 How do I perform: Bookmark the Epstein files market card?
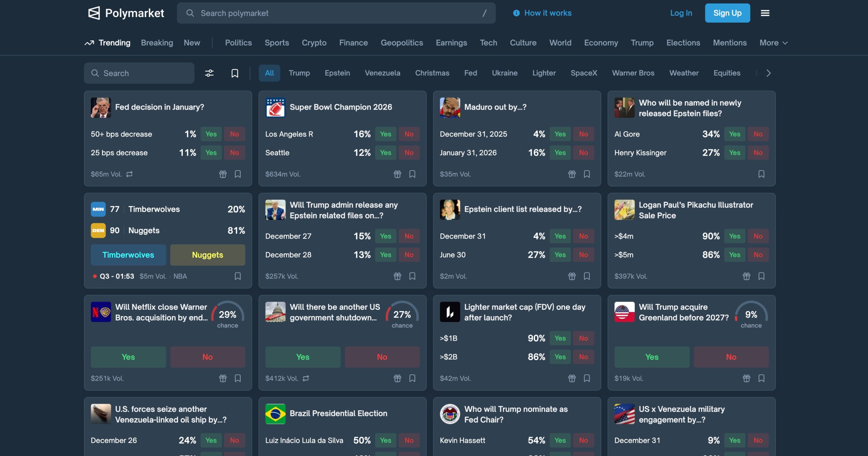click(x=762, y=174)
